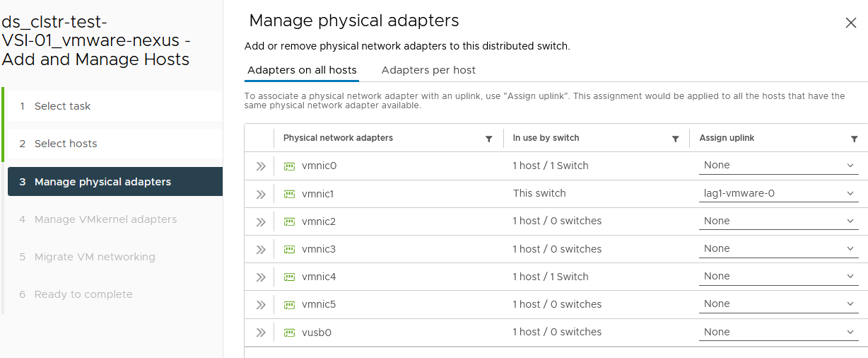Screen dimensions: 868x358
Task: Expand the vmnic5 row details
Action: [x=261, y=304]
